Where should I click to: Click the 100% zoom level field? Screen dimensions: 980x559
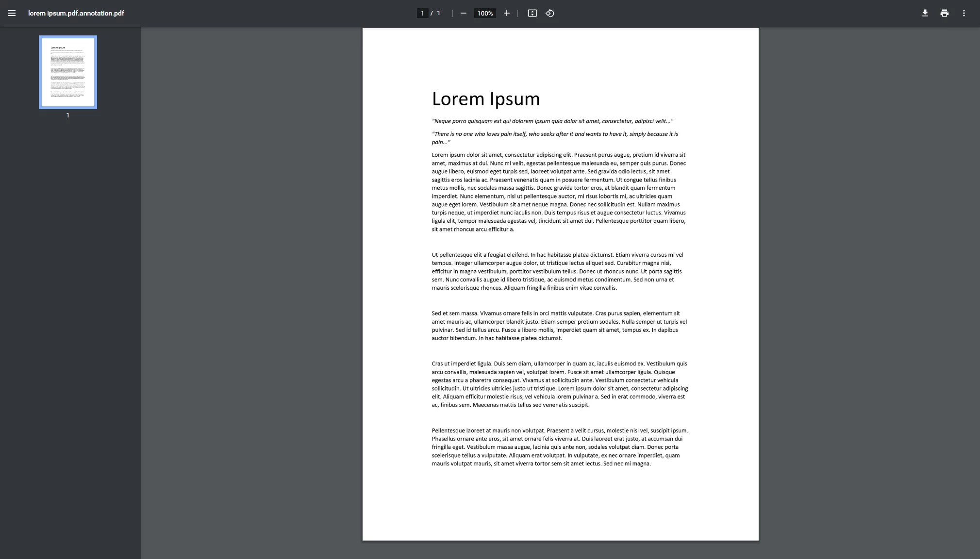tap(484, 13)
